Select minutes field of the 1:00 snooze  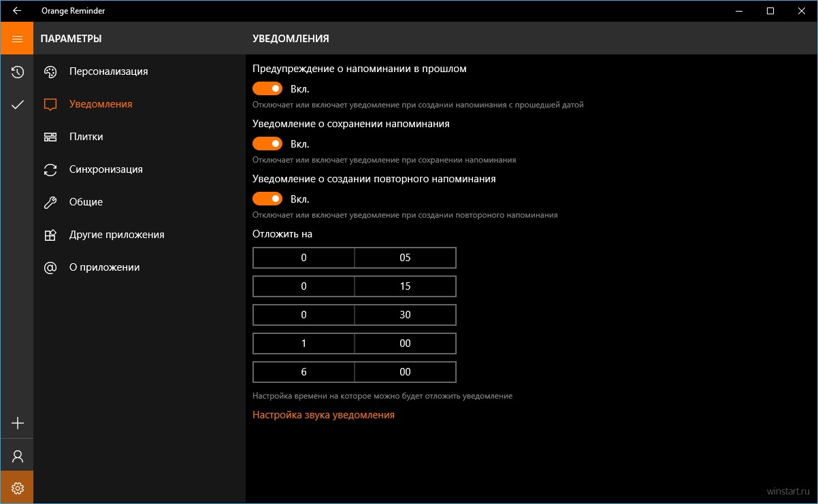pyautogui.click(x=405, y=343)
